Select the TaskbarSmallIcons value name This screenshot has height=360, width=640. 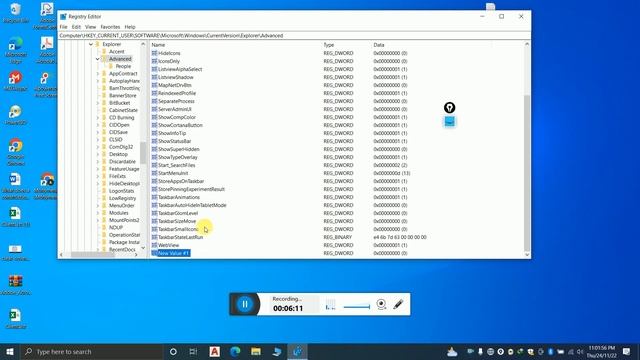[178, 229]
